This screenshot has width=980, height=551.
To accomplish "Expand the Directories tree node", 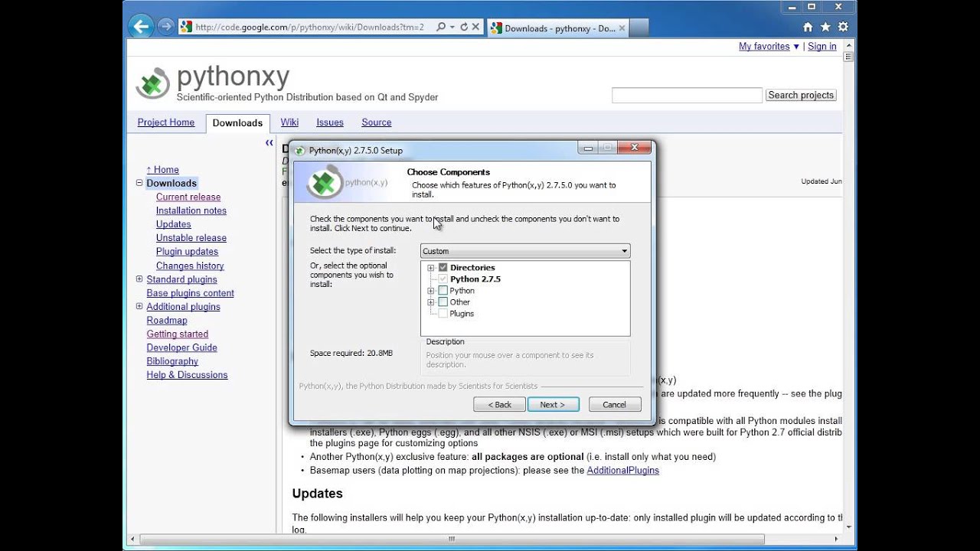I will point(431,268).
